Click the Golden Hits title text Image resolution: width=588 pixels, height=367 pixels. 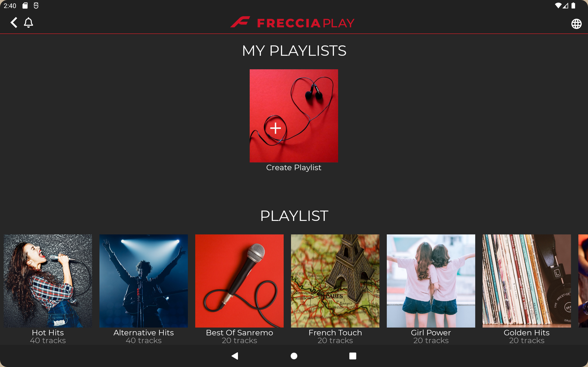[526, 333]
